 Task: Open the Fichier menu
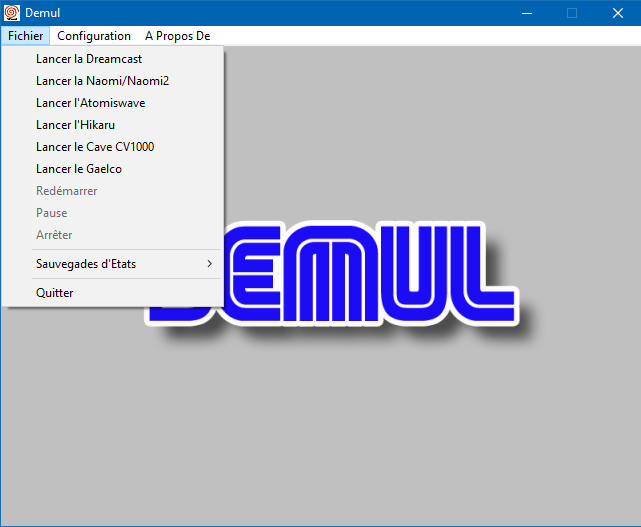click(25, 36)
